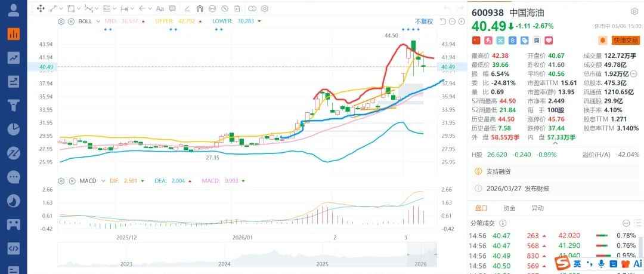Toggle the DIF line visibility arrow
The image size is (644, 274).
click(x=143, y=181)
